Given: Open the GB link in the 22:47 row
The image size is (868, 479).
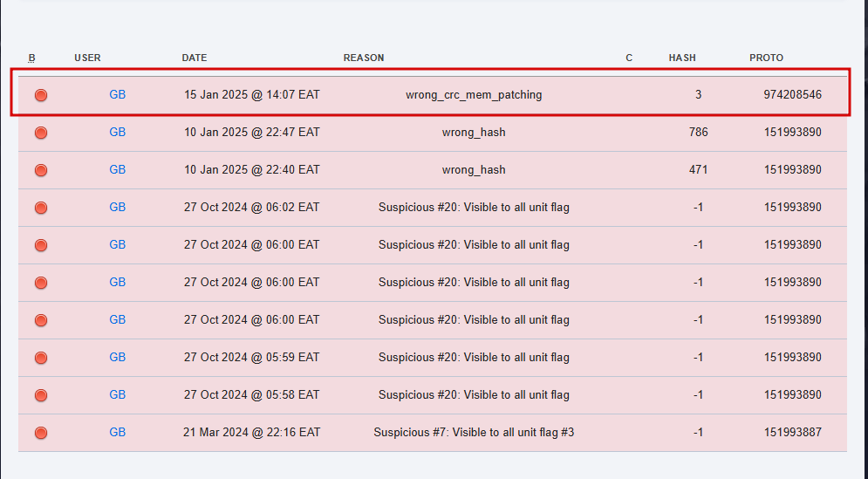Looking at the screenshot, I should (118, 133).
